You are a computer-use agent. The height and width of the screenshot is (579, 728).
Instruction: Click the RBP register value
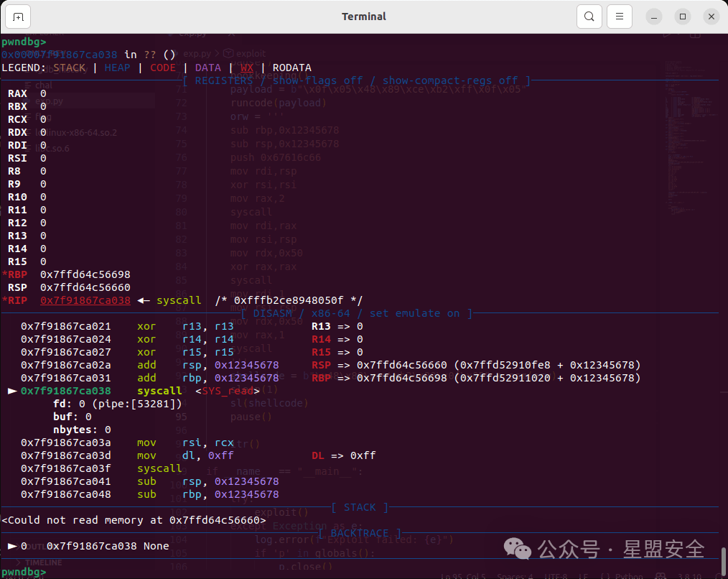click(x=85, y=274)
